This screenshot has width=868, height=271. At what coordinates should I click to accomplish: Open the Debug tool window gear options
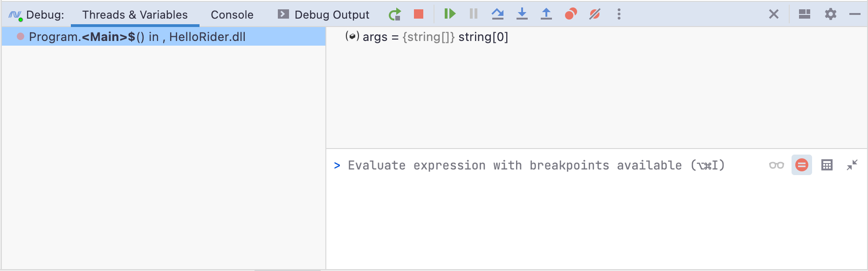830,14
